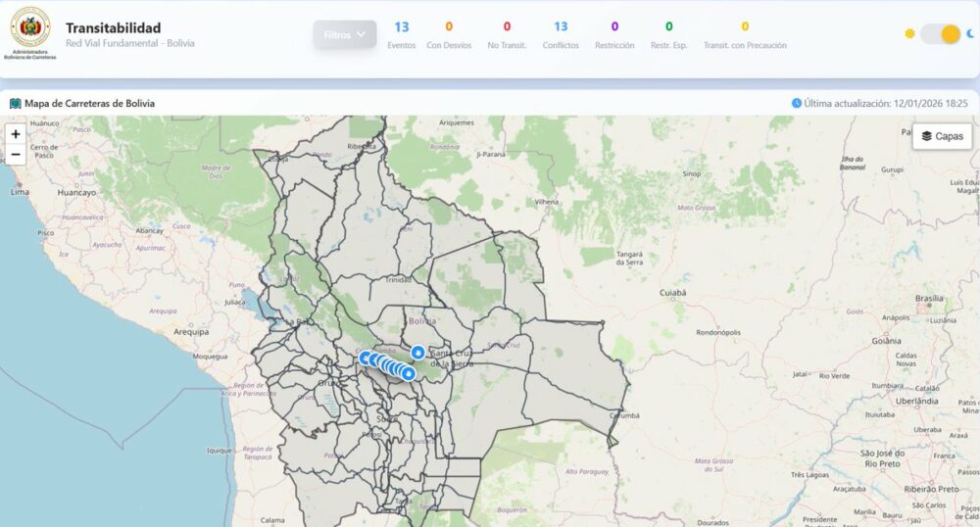
Task: Open the Filtros dropdown
Action: [x=344, y=34]
